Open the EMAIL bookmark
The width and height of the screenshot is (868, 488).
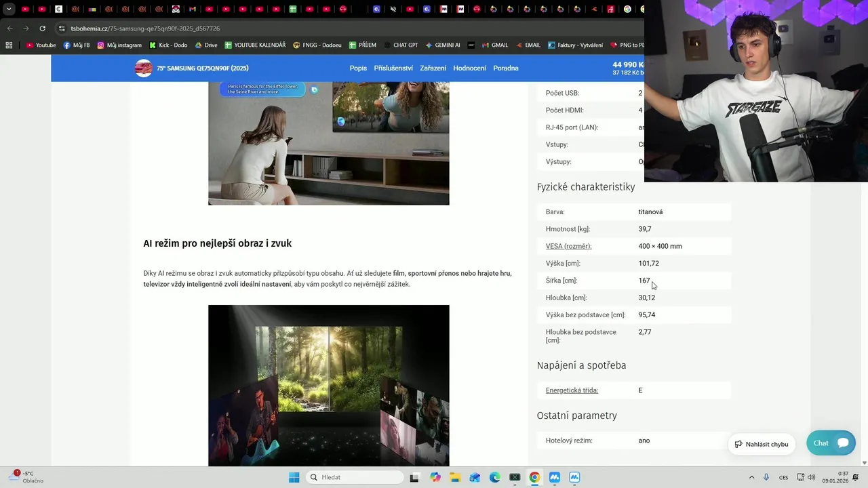(x=528, y=45)
